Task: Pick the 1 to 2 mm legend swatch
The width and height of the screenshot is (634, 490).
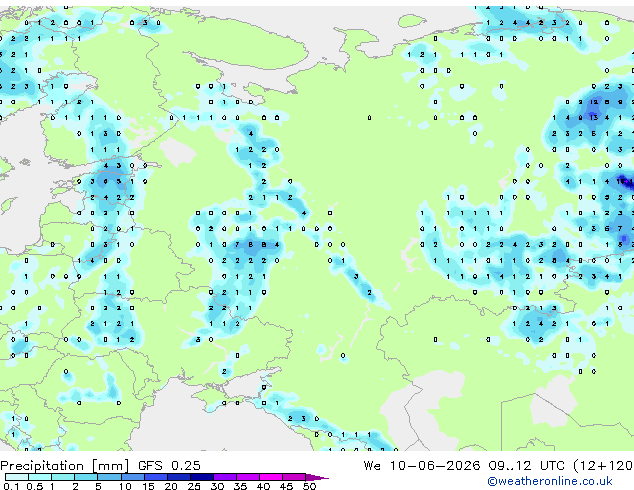Action: 63,477
